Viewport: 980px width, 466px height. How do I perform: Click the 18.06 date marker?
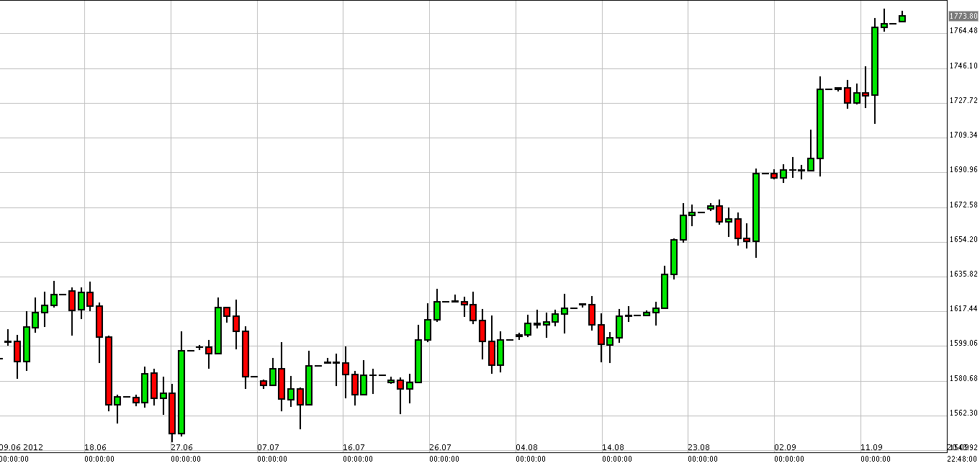96,447
